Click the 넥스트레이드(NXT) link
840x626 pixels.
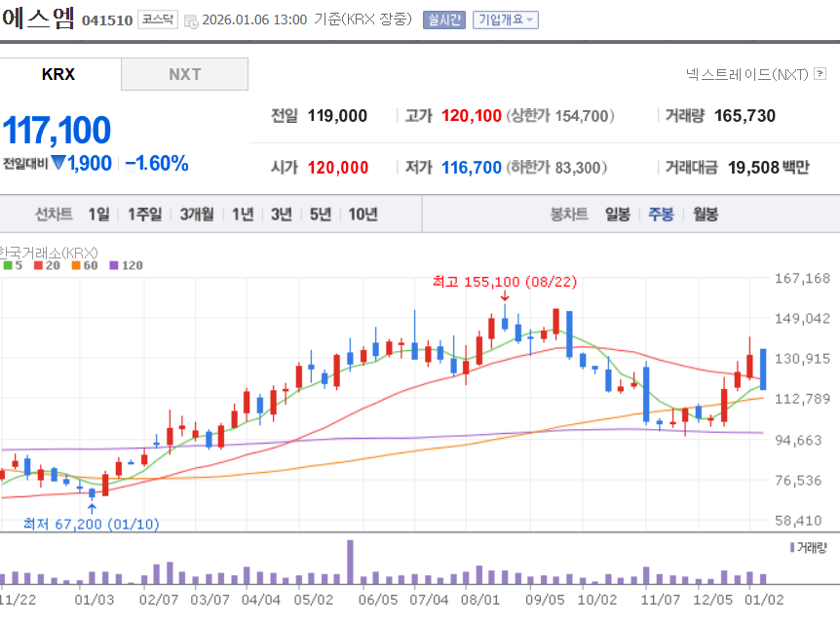[747, 74]
